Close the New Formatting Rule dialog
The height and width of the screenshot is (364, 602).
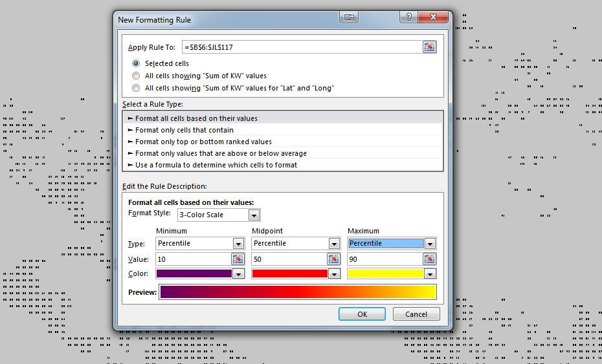433,17
